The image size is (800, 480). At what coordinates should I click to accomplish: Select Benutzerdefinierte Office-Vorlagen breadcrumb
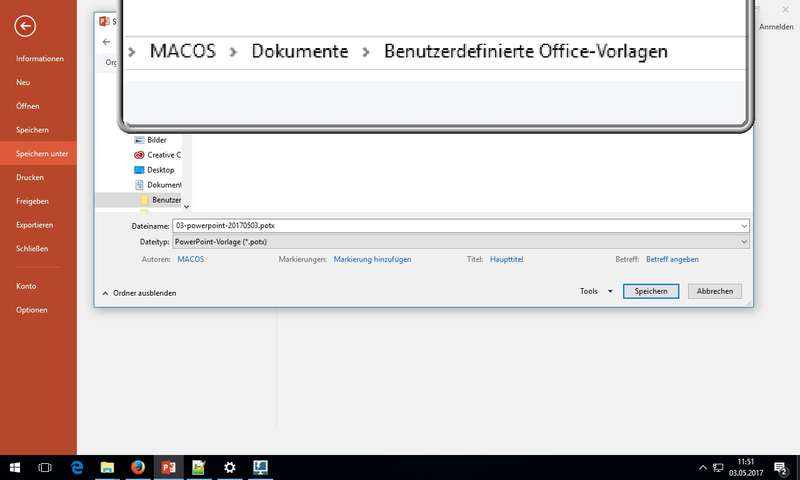pyautogui.click(x=526, y=51)
